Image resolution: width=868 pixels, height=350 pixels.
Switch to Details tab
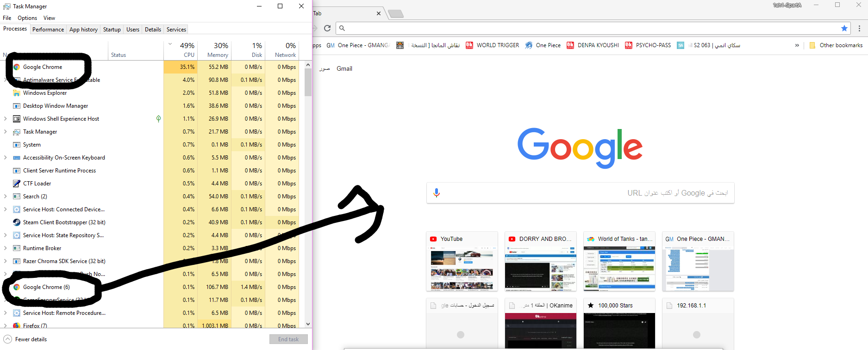[153, 30]
